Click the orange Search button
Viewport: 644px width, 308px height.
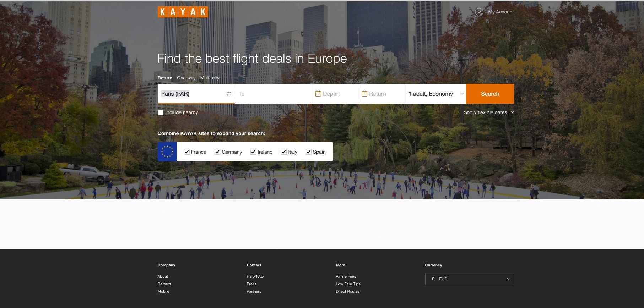490,94
